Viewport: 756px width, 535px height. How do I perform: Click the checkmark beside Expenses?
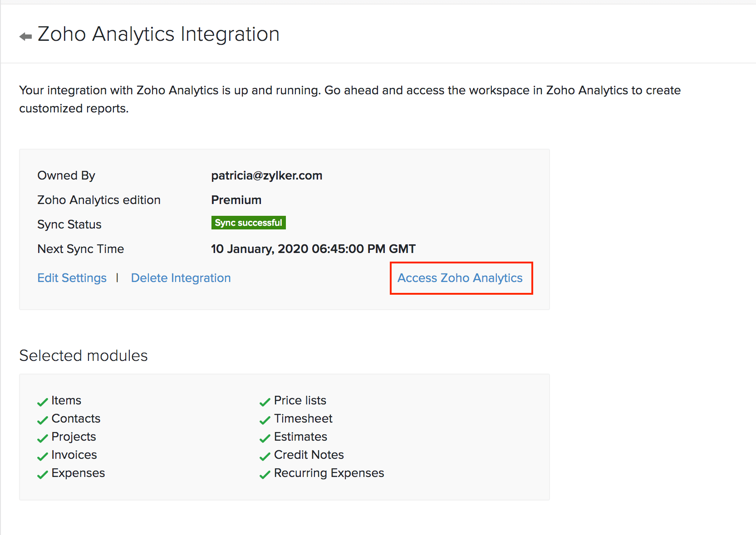(x=42, y=474)
